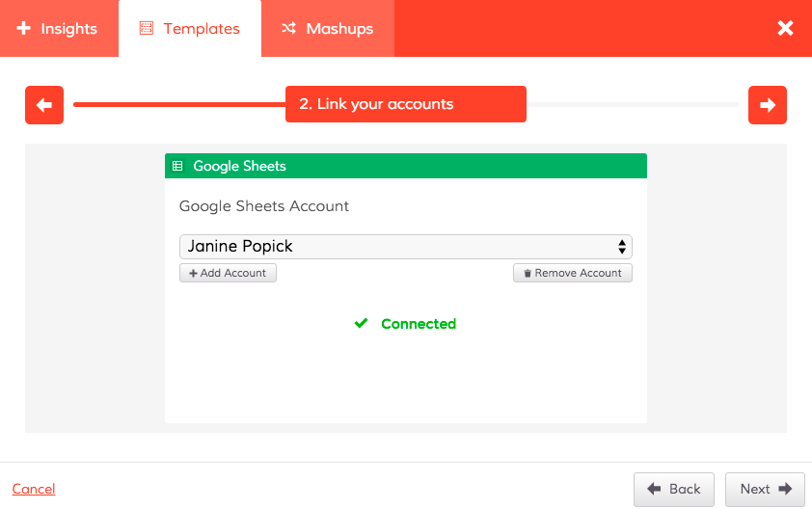Screen dimensions: 812x509
Task: Open the Insights tab
Action: pos(58,29)
